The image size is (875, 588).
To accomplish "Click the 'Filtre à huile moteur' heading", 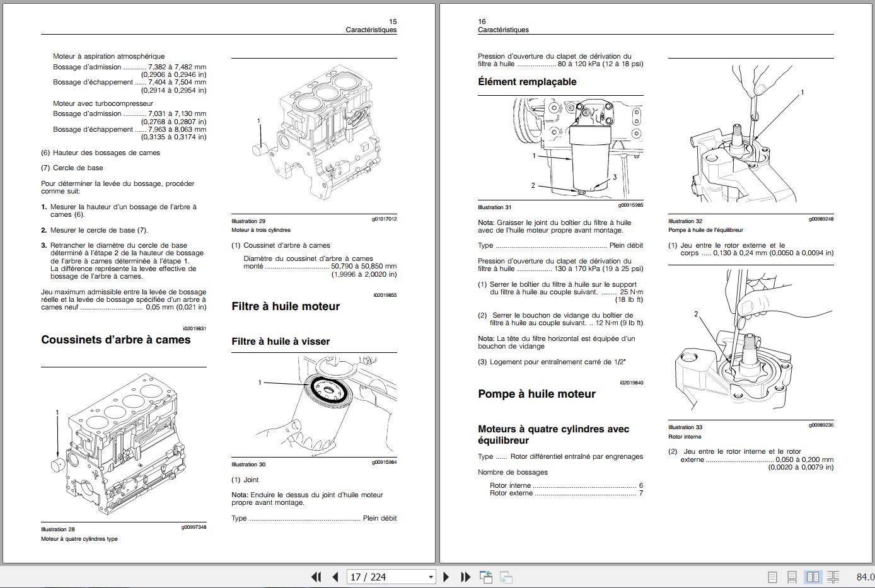I will [x=286, y=306].
